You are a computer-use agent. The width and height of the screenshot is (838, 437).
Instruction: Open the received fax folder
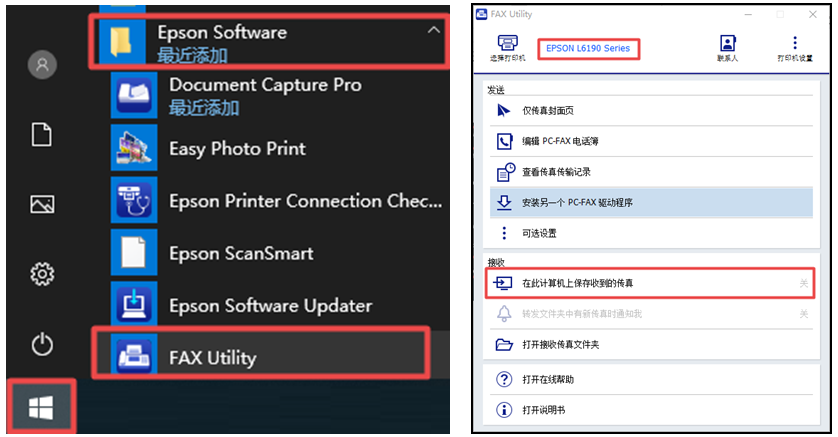651,345
